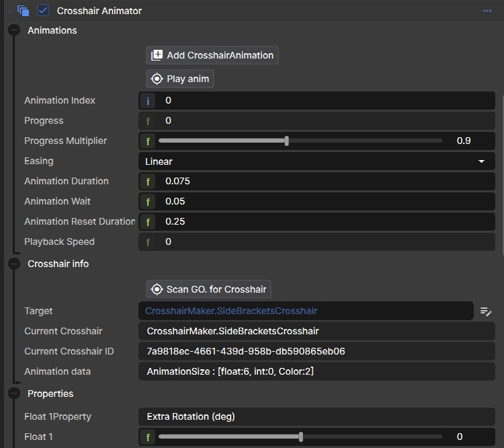Collapse the Properties group
504x448 pixels.
click(x=14, y=394)
